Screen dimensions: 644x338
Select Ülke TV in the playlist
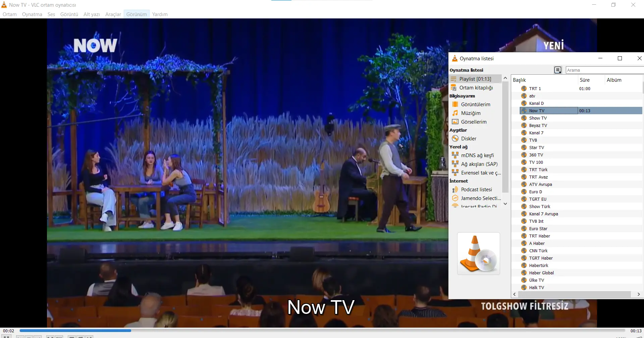[x=581, y=280]
